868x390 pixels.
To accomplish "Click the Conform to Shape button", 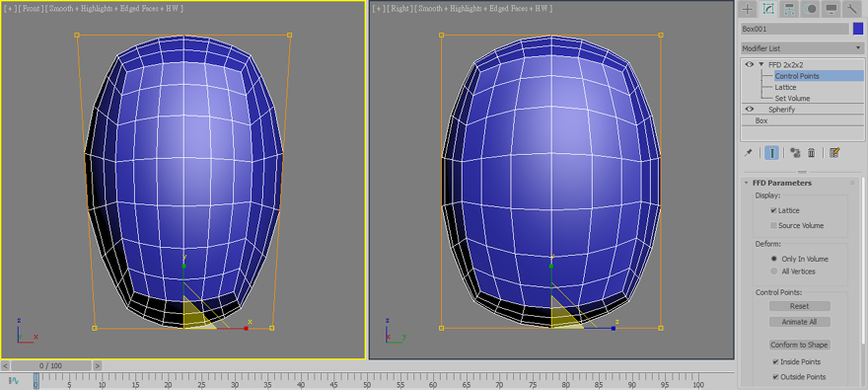I will tap(799, 345).
